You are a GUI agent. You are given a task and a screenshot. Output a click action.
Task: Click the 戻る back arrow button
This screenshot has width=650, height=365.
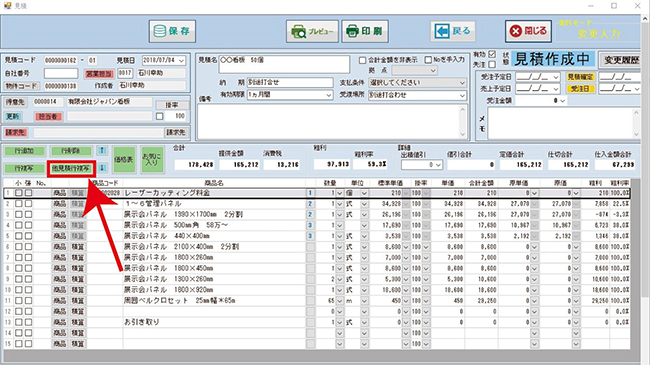tap(453, 31)
